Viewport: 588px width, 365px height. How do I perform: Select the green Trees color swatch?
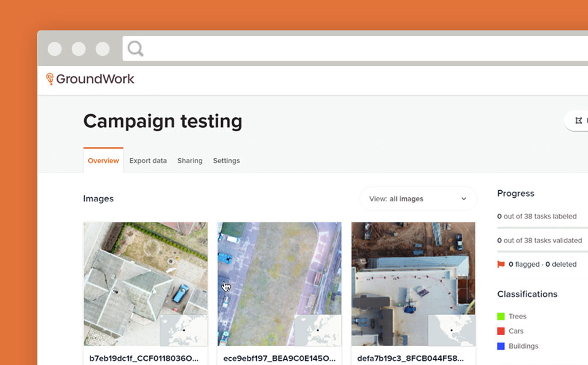point(501,317)
